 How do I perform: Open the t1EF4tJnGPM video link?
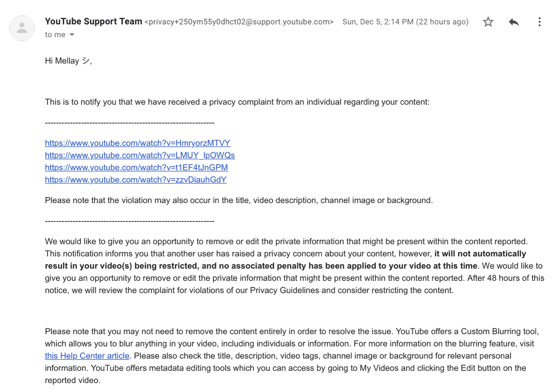[x=136, y=168]
